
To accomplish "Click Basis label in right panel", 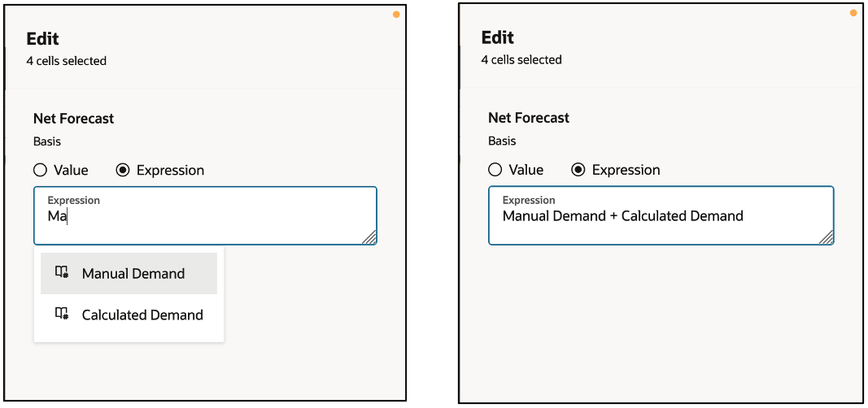I will (x=502, y=141).
